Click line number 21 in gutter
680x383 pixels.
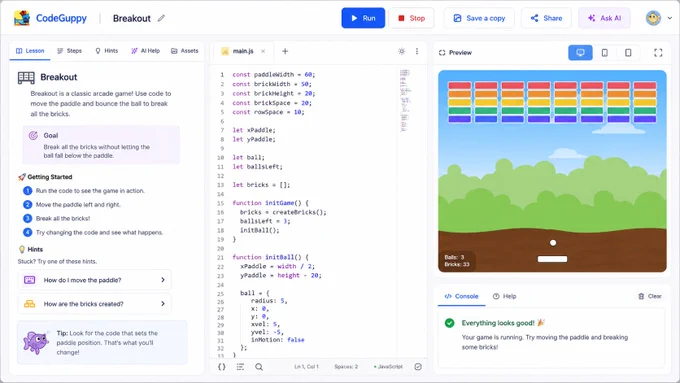[220, 257]
